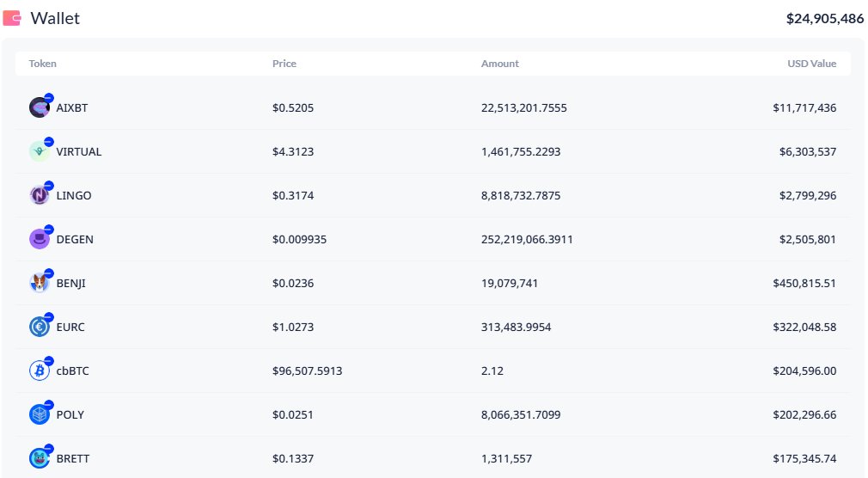Select the BRETT price $0.1337
868x478 pixels.
pyautogui.click(x=293, y=458)
